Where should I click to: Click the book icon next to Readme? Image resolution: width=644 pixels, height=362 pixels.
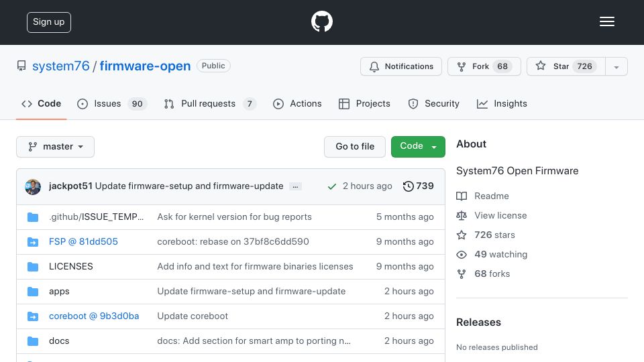462,196
